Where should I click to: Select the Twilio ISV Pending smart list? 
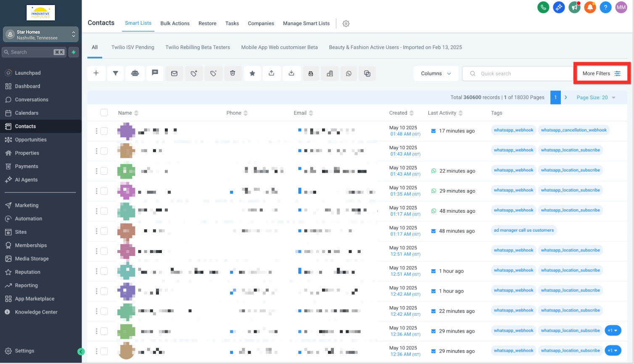pyautogui.click(x=133, y=47)
